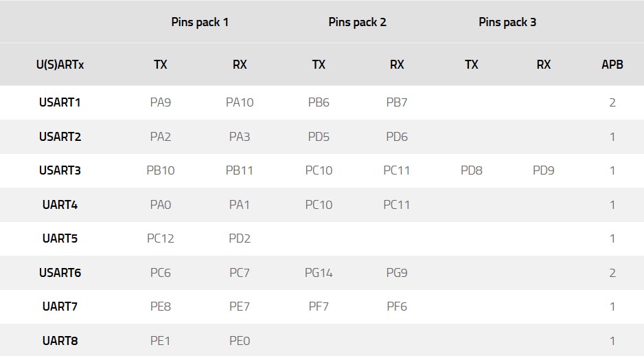Select the UART4 row label
The image size is (644, 356).
pyautogui.click(x=60, y=205)
